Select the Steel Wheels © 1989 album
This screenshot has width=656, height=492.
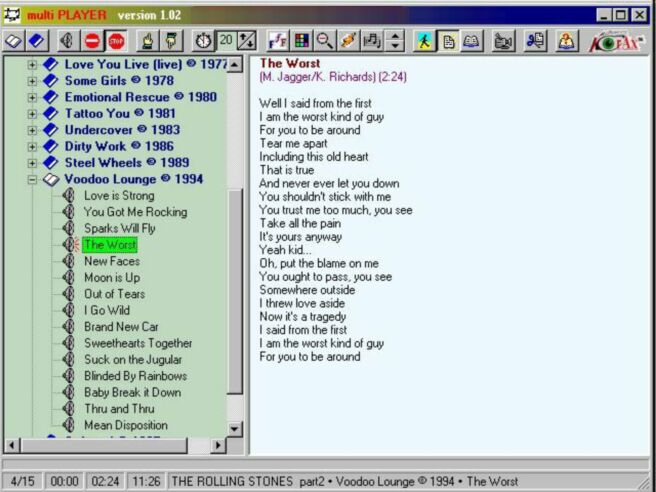[127, 163]
